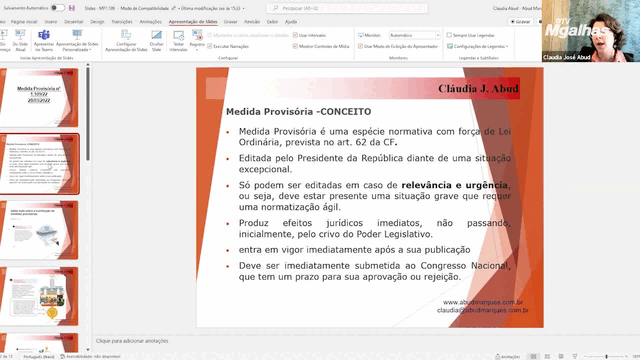This screenshot has width=640, height=360.
Task: Click 'Clique para adicionar anotações' notes area
Action: (x=132, y=341)
